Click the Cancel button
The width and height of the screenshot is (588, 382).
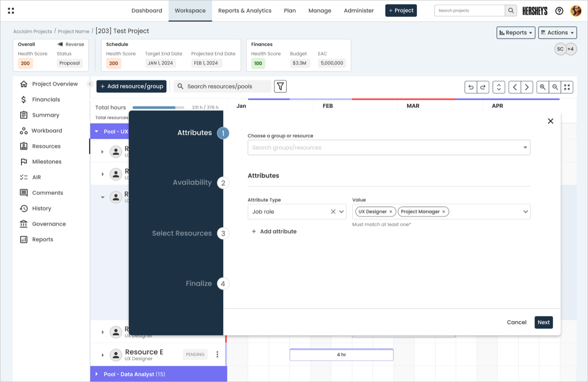pyautogui.click(x=516, y=322)
